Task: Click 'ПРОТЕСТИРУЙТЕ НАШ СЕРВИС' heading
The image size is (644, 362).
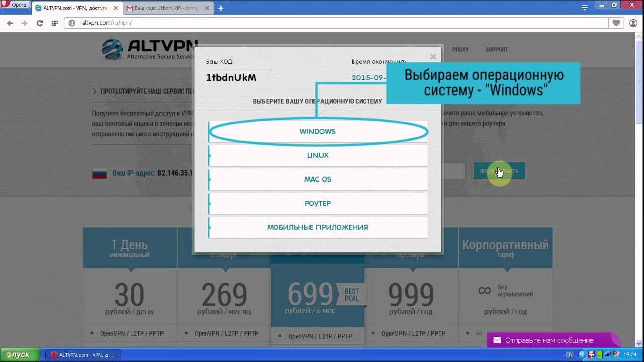Action: tap(147, 92)
